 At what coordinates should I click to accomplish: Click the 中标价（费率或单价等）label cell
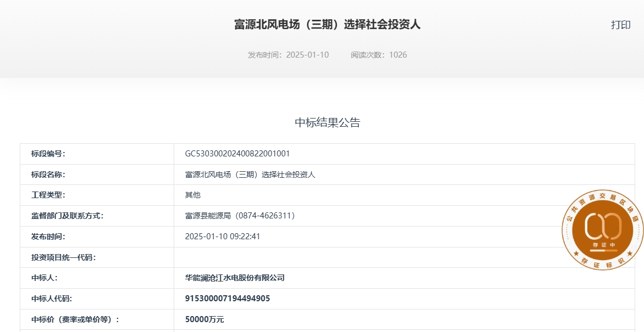[97, 319]
